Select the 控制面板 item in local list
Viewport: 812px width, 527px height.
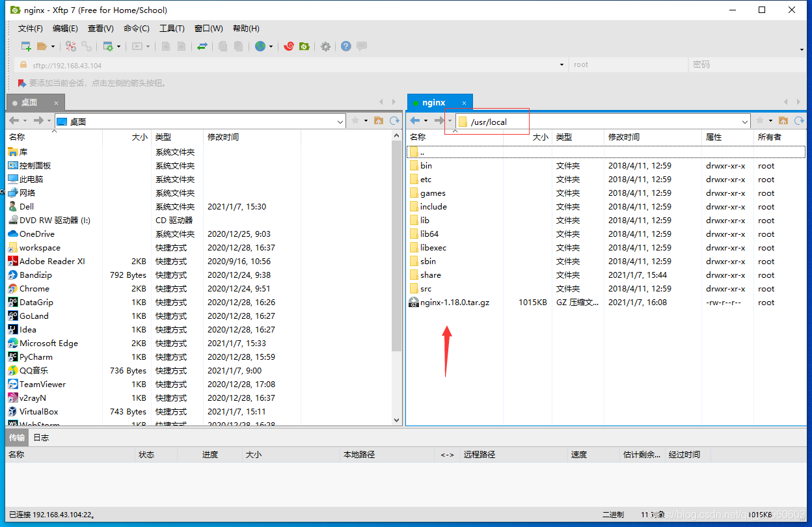coord(29,165)
